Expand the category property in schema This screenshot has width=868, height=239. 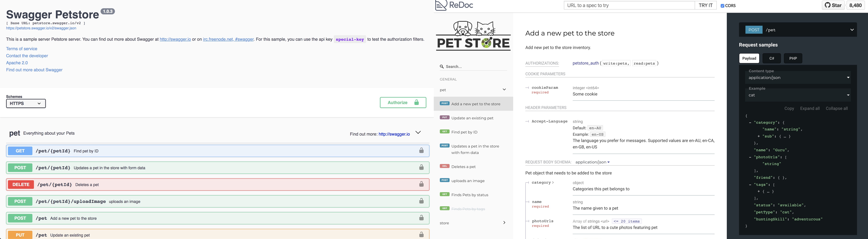tap(542, 183)
